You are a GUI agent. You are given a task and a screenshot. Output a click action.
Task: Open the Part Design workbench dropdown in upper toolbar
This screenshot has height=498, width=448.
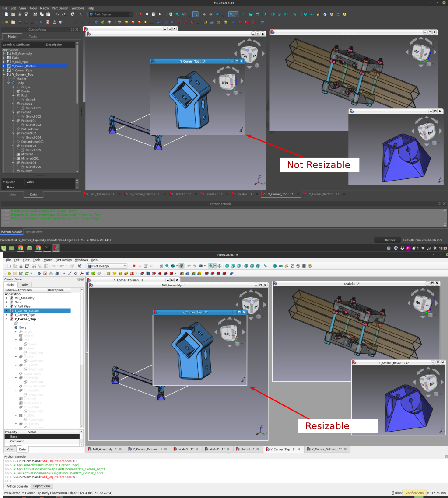click(111, 14)
